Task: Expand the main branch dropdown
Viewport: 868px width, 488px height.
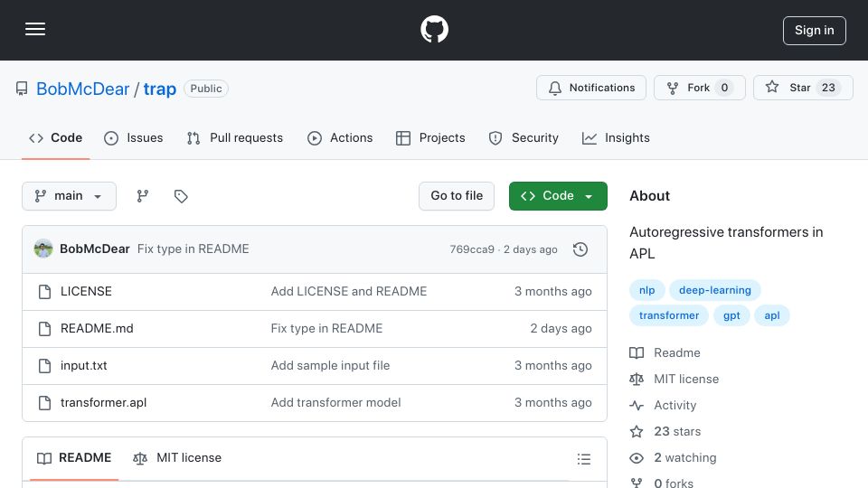Action: click(x=69, y=196)
